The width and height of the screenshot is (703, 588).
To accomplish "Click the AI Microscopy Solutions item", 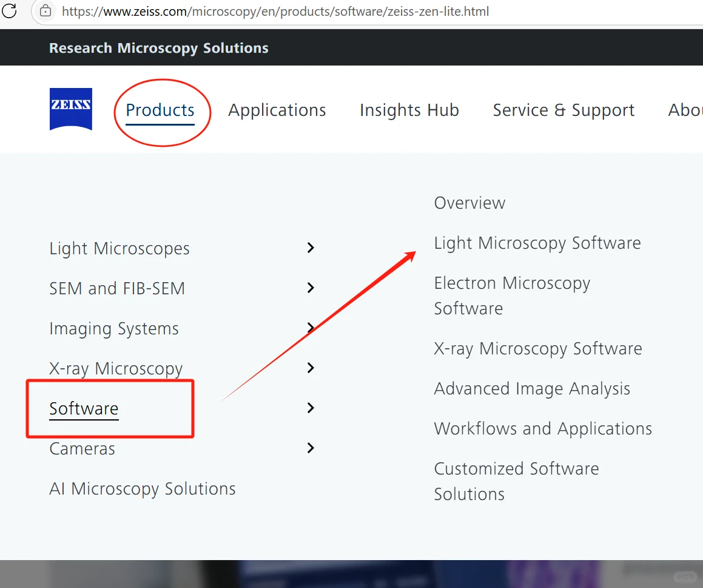I will [x=143, y=488].
